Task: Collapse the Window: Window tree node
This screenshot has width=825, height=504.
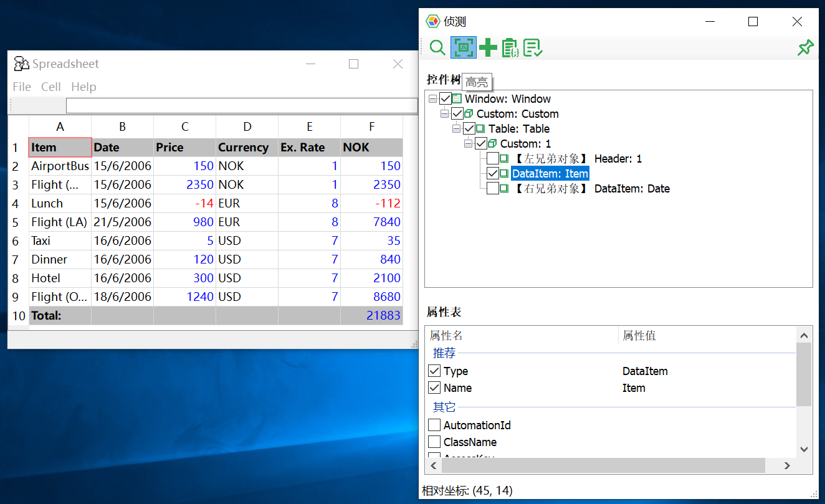Action: tap(433, 99)
